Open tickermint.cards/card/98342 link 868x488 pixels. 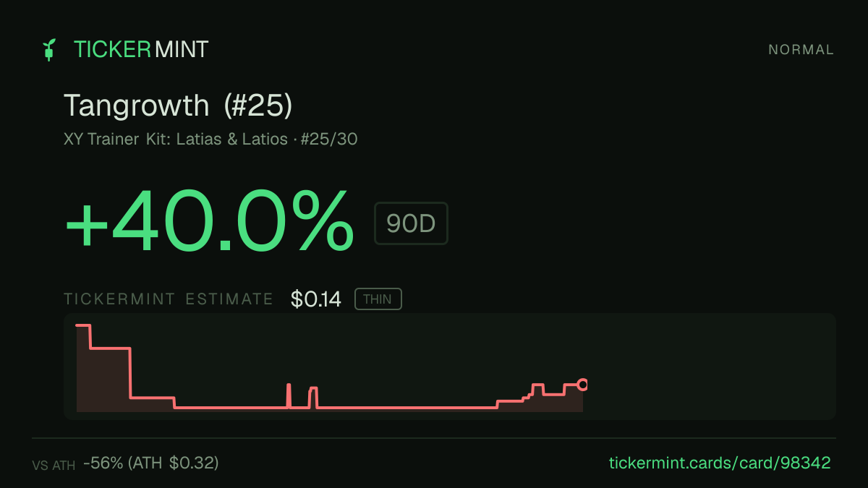[720, 463]
